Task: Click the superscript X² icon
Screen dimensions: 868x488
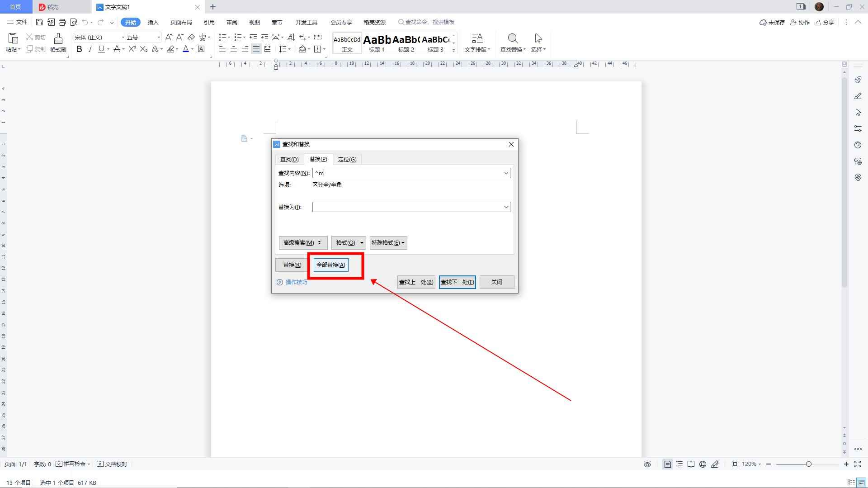Action: tap(132, 49)
